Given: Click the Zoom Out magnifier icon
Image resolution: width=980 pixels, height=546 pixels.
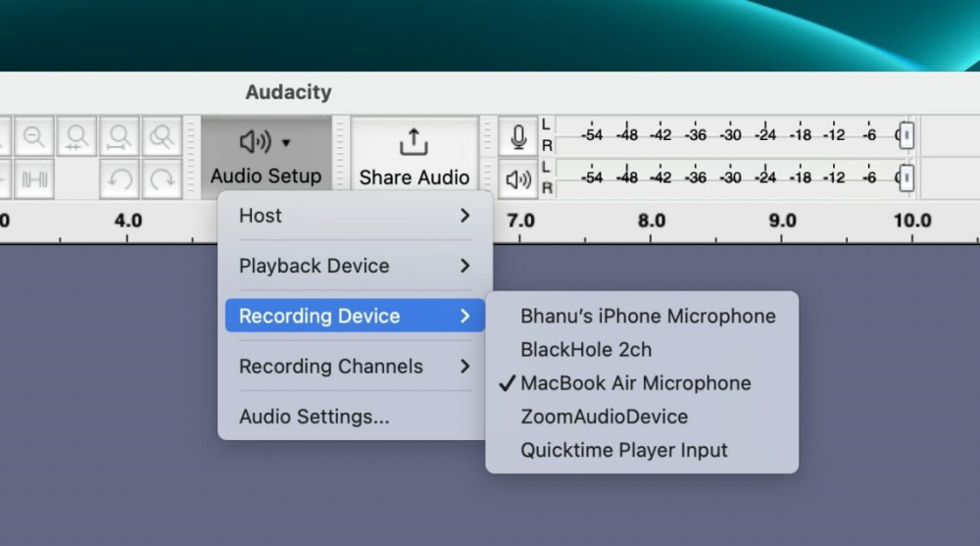Looking at the screenshot, I should [33, 136].
